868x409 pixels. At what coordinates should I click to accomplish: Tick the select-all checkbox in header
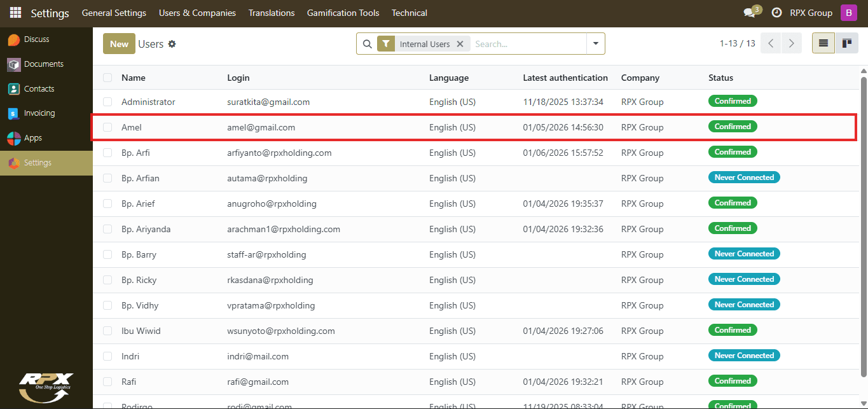coord(107,78)
